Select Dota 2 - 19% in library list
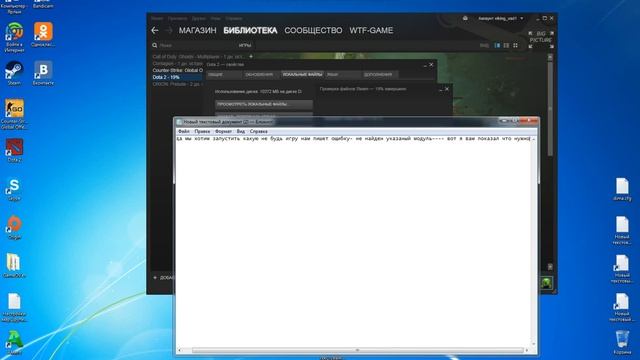Image resolution: width=640 pixels, height=360 pixels. 178,77
